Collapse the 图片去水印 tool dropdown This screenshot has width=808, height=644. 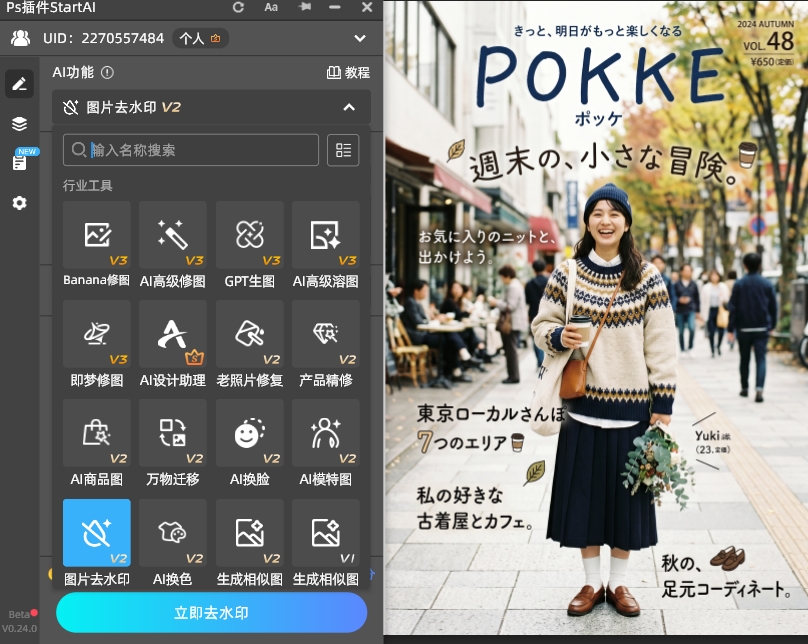(349, 108)
